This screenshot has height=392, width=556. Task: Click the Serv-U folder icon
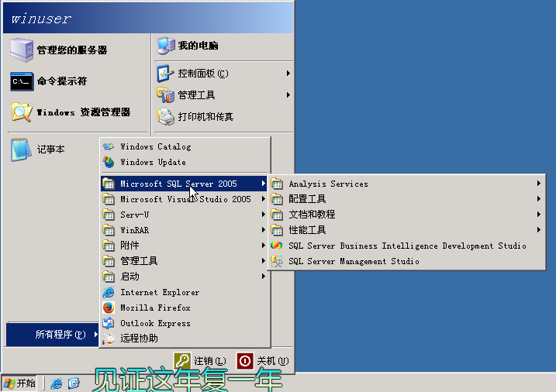tap(109, 215)
